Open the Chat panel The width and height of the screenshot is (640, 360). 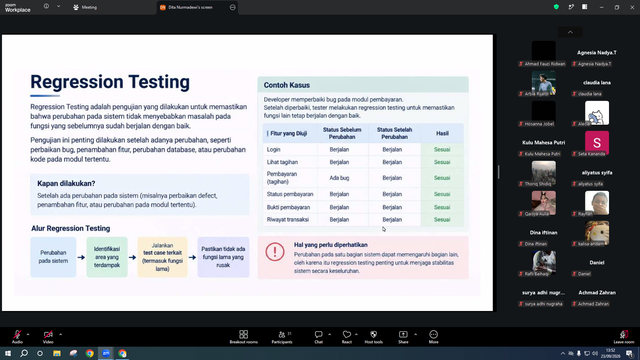pyautogui.click(x=318, y=337)
